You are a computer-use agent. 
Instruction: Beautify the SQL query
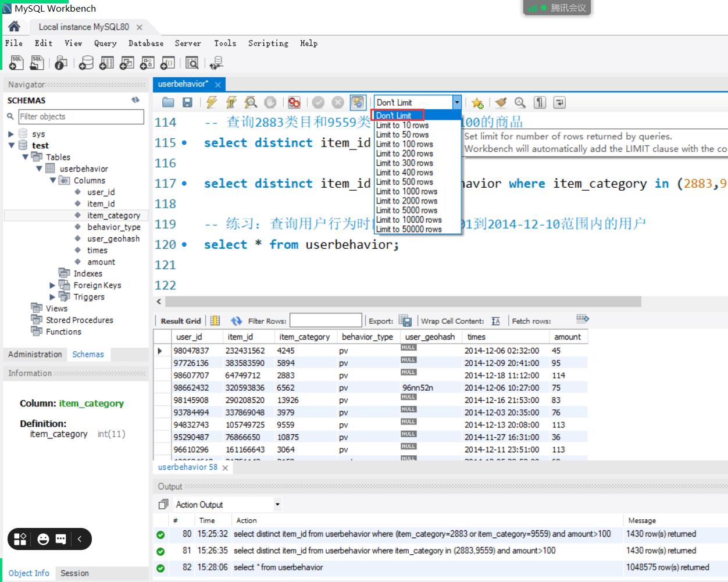(501, 102)
